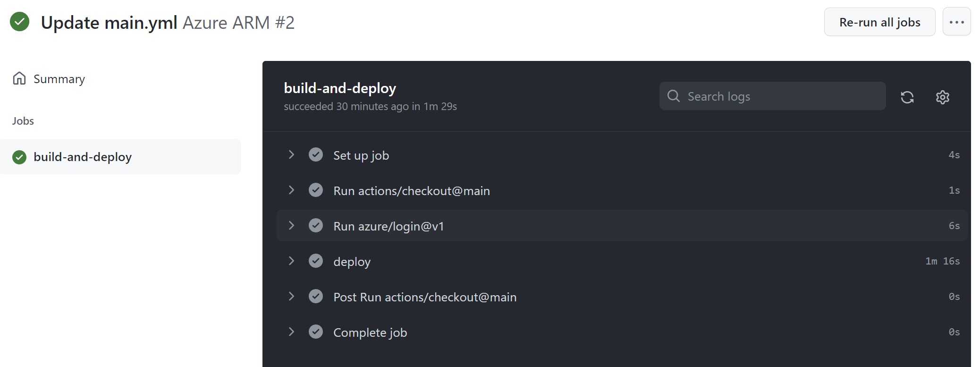This screenshot has height=367, width=980.
Task: Click the Set up job status checkmark
Action: coord(316,155)
